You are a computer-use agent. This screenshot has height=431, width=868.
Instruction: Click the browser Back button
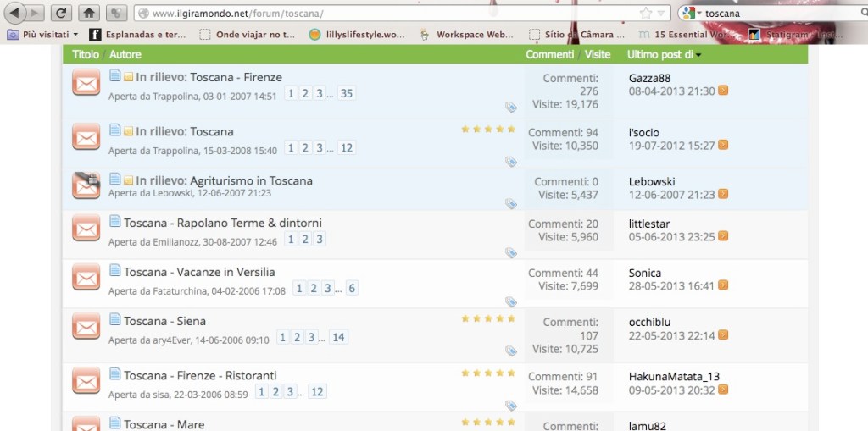pos(15,13)
